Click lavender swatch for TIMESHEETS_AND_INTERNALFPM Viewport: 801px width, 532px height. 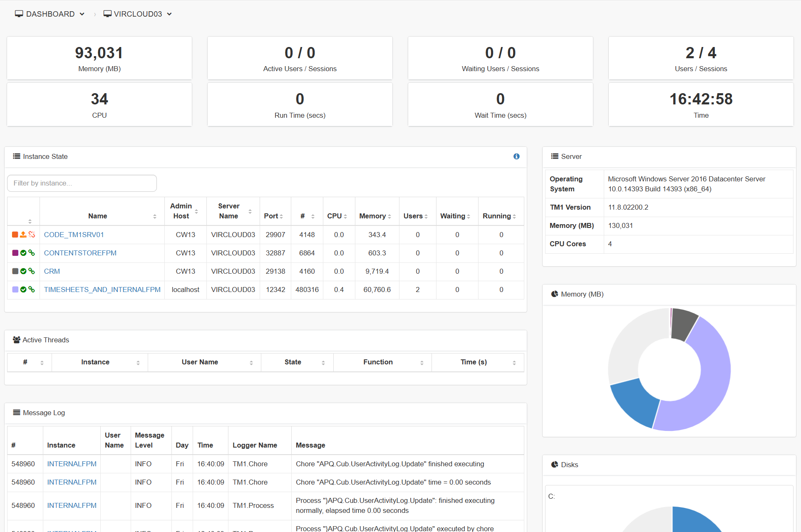point(15,290)
